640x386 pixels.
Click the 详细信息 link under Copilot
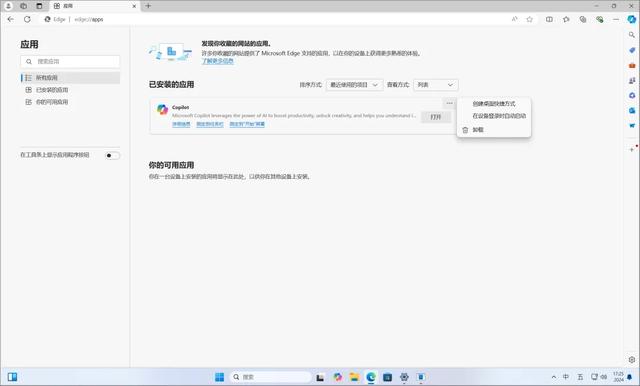point(181,124)
